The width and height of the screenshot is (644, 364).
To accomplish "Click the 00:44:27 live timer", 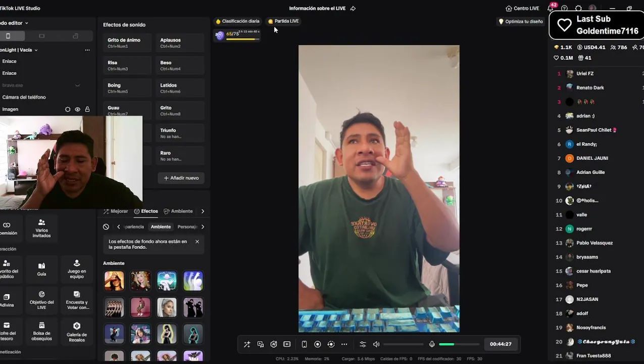I will (x=501, y=344).
